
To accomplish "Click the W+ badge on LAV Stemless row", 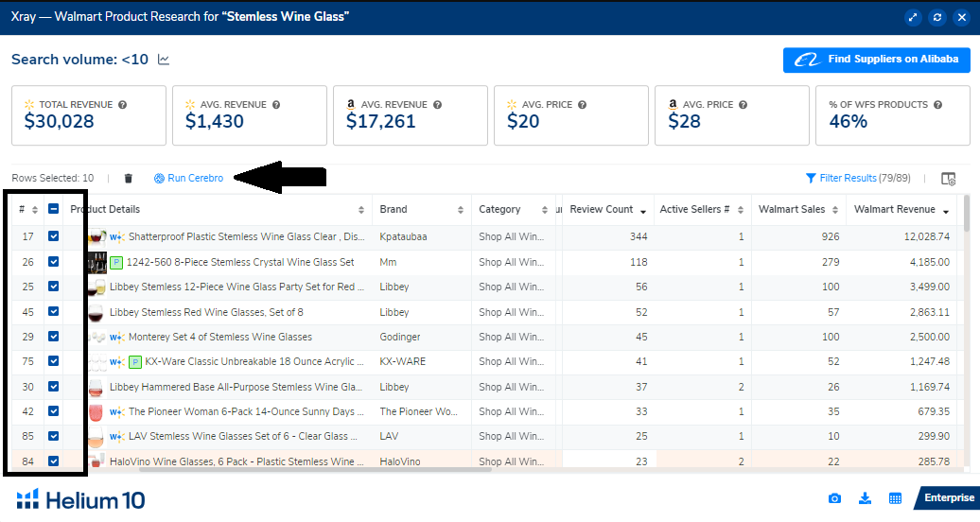I will pos(117,436).
